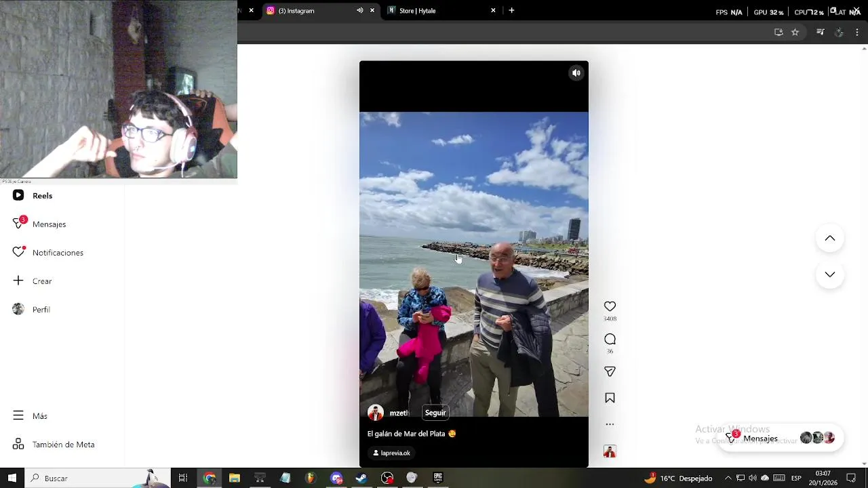This screenshot has width=868, height=488.
Task: Open the Windows Start menu
Action: pos(12,478)
